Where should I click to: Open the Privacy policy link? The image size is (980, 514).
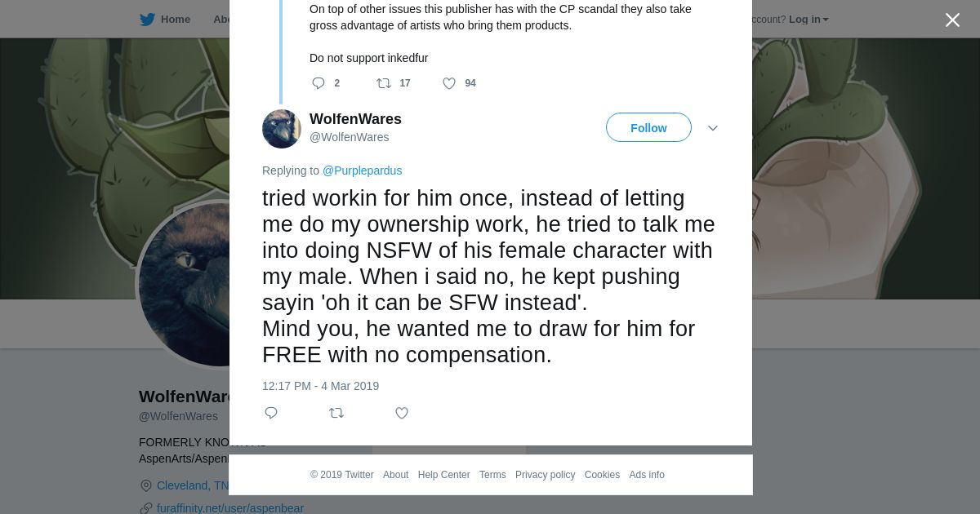pos(545,475)
